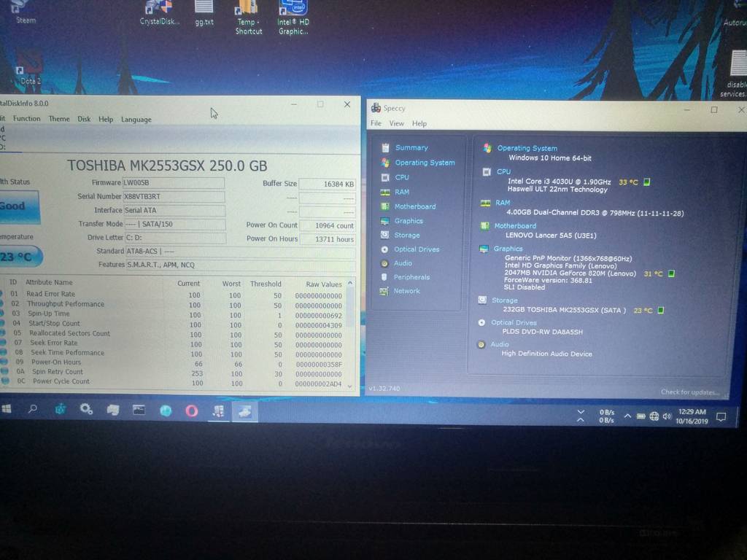Open Intel HD Graphics desktop shortcut
This screenshot has height=560, width=747.
(x=293, y=17)
